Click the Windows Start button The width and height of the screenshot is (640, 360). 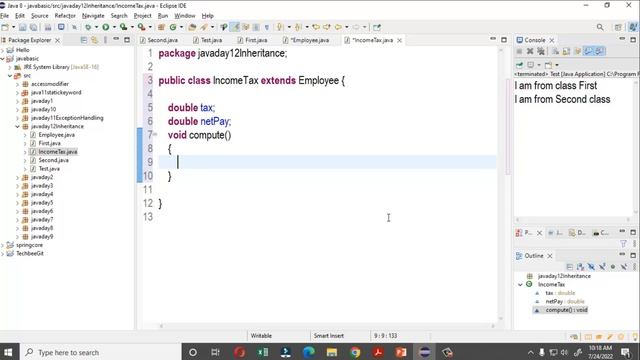click(x=8, y=352)
